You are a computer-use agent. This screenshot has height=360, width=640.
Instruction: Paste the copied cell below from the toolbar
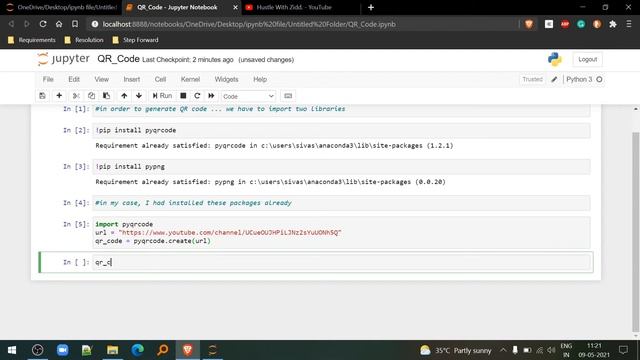(107, 96)
